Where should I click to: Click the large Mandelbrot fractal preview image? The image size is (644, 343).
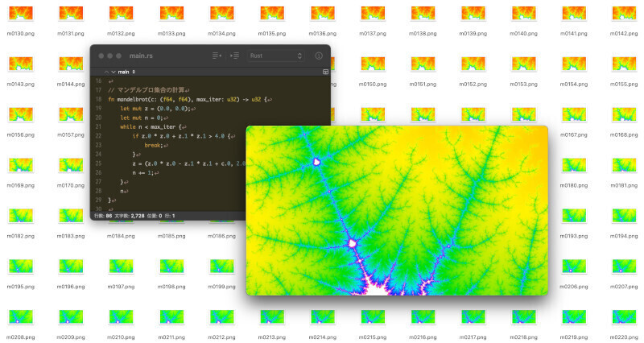pyautogui.click(x=397, y=209)
